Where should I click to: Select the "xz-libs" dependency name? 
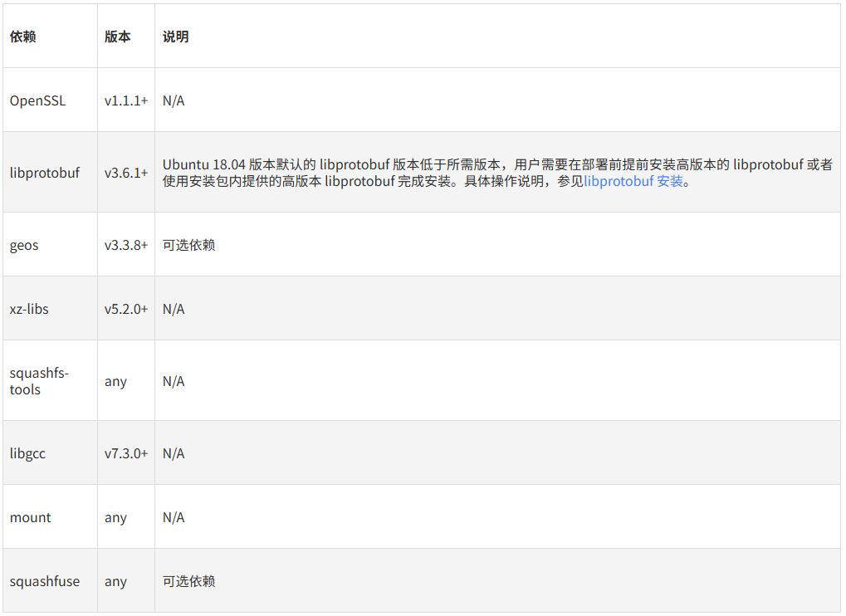click(29, 309)
